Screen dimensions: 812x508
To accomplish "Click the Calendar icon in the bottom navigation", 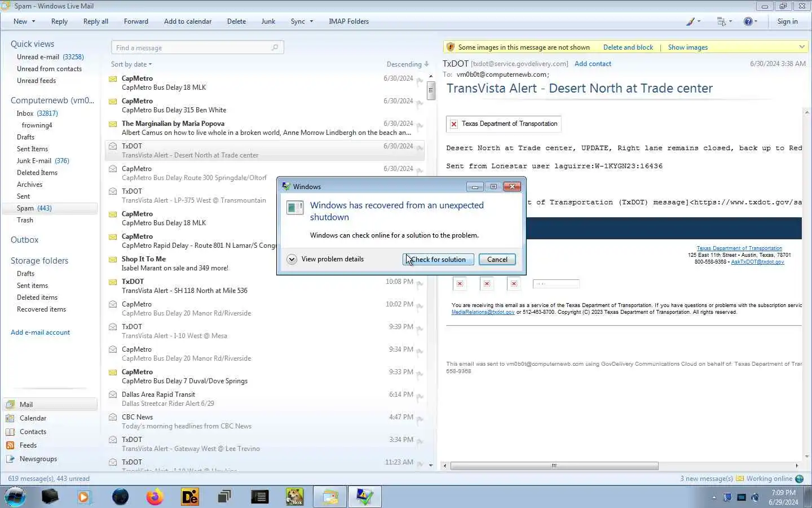I will pyautogui.click(x=10, y=418).
